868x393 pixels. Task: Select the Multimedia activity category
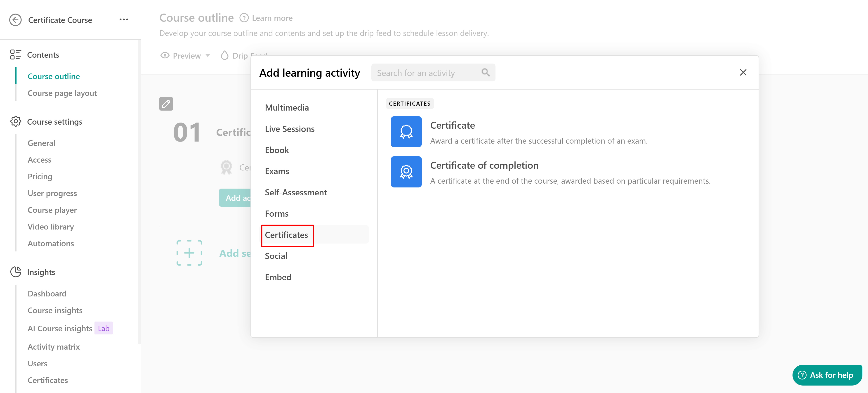[x=286, y=107]
